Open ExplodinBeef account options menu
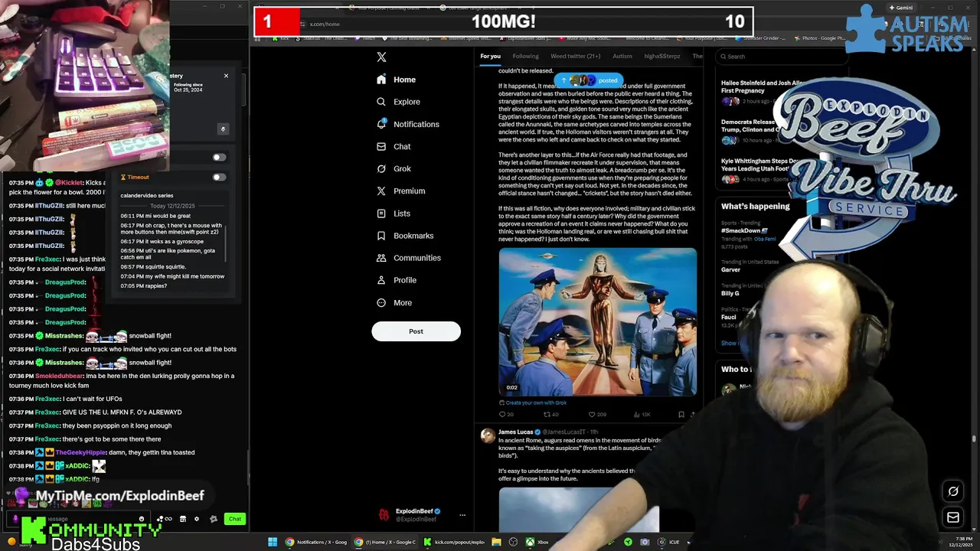980x551 pixels. [462, 515]
